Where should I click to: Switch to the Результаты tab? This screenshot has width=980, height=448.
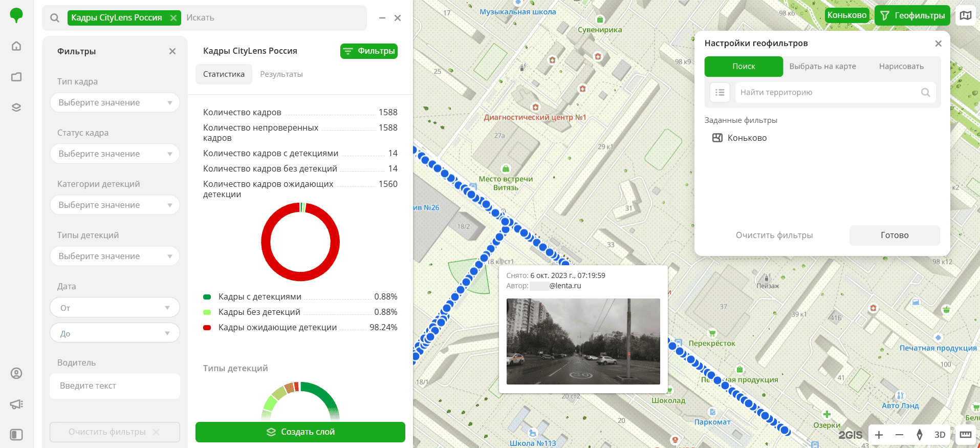[x=281, y=74]
